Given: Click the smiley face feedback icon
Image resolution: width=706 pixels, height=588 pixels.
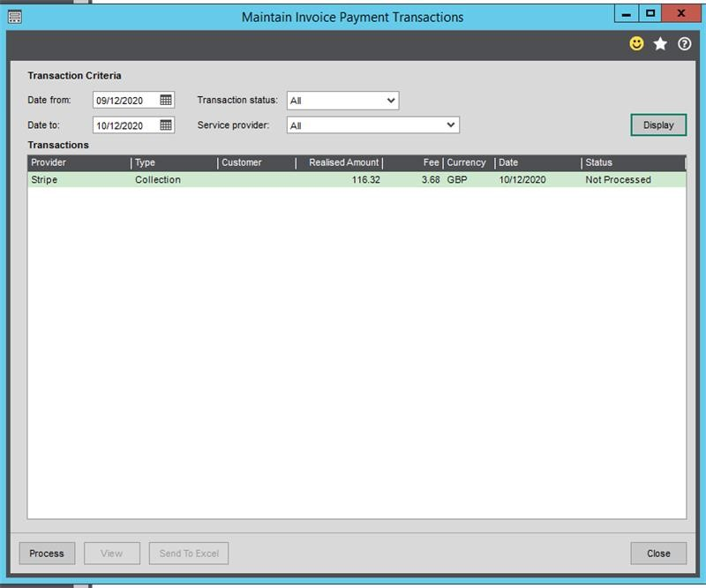Looking at the screenshot, I should [636, 44].
